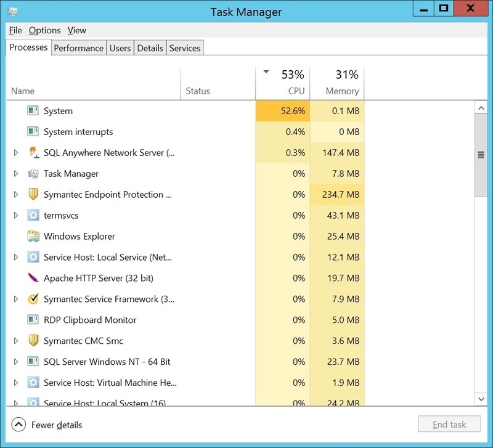Click the termsvcs gear icon
This screenshot has height=448, width=493.
pos(33,215)
